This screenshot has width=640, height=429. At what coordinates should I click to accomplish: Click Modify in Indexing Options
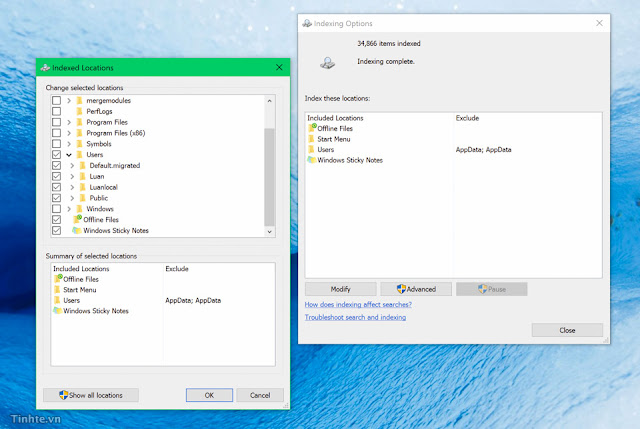click(340, 289)
